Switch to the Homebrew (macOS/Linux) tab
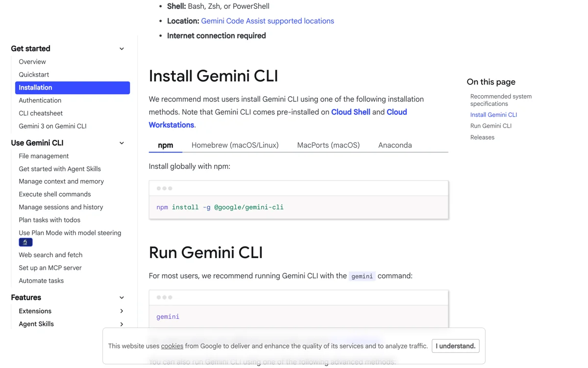 tap(235, 145)
